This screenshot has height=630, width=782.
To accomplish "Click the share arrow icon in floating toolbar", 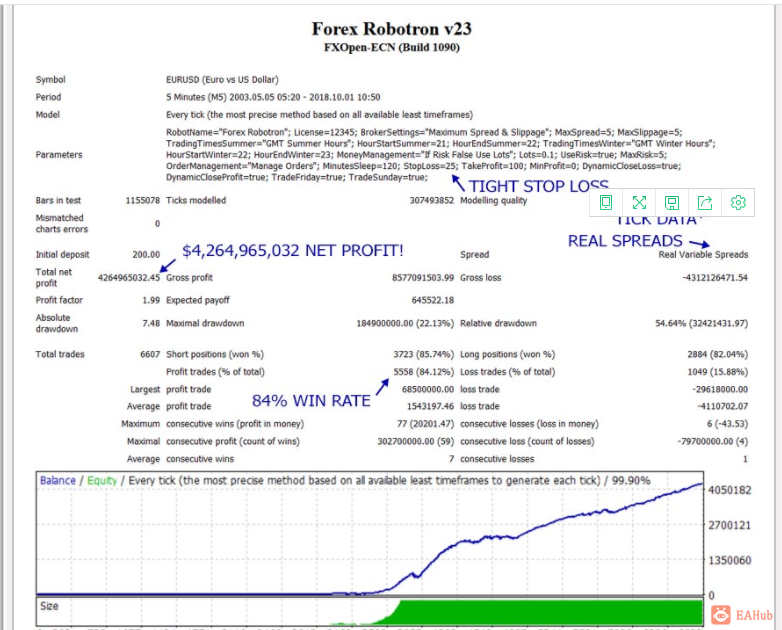I will pos(705,203).
